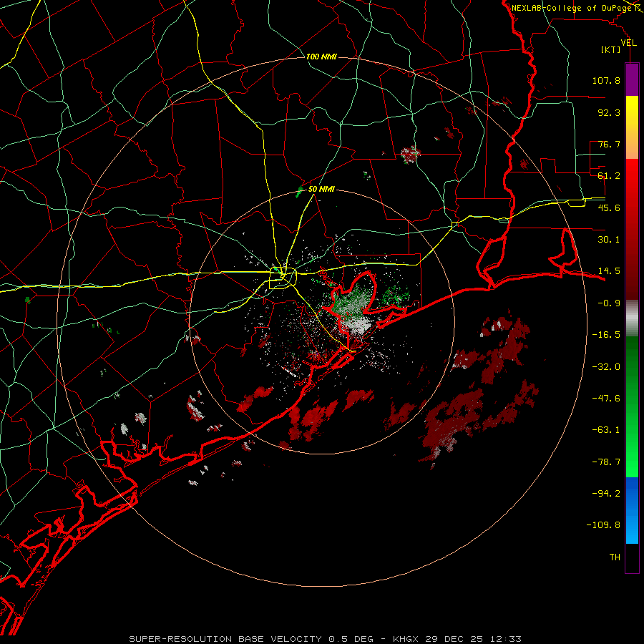Select the -32.0 scale value
Screen dimensions: 644x644
(606, 367)
